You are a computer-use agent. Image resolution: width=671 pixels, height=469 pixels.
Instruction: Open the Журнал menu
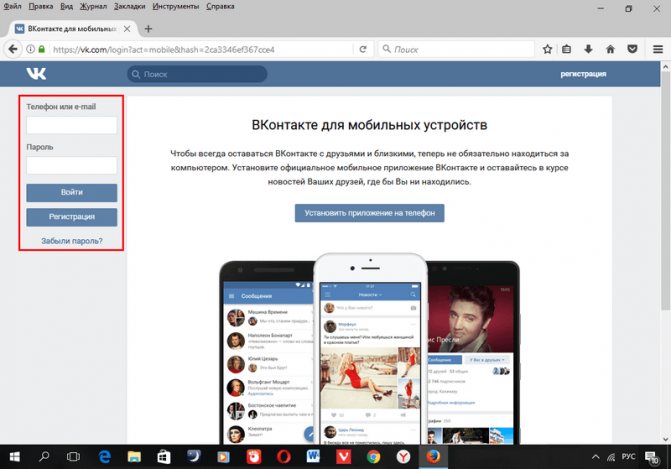(93, 6)
